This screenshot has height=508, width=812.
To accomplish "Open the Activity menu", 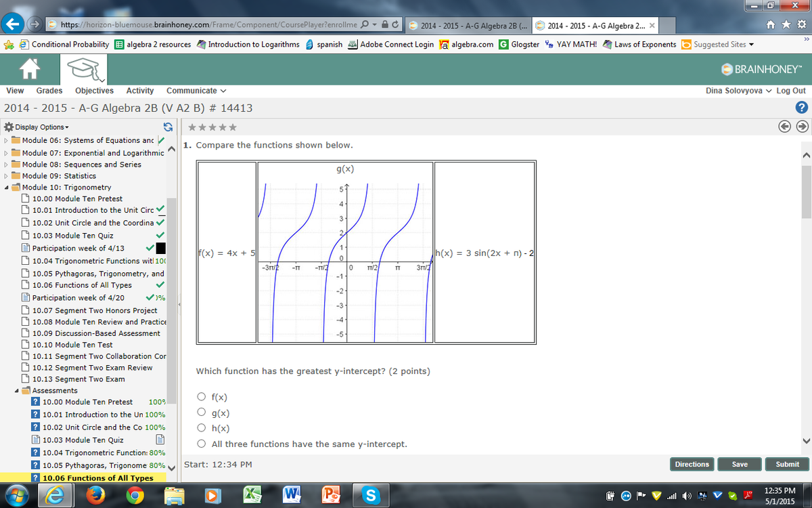I will click(140, 90).
